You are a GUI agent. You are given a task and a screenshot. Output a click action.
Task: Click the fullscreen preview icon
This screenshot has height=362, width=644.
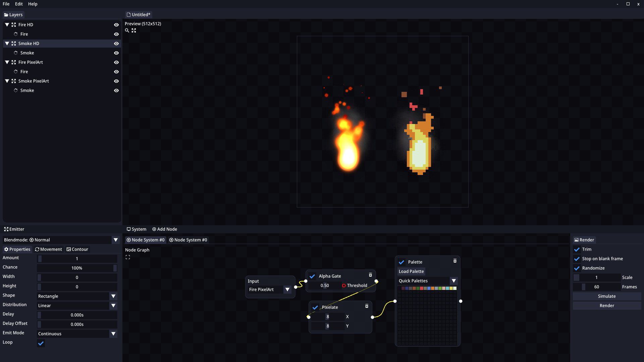134,30
